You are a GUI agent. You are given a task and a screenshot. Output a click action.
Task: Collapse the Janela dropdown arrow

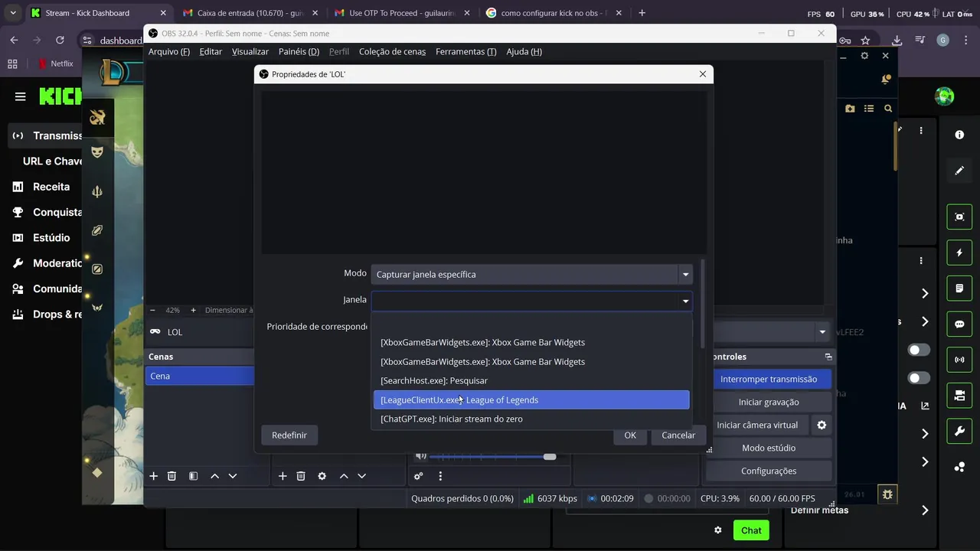(685, 300)
